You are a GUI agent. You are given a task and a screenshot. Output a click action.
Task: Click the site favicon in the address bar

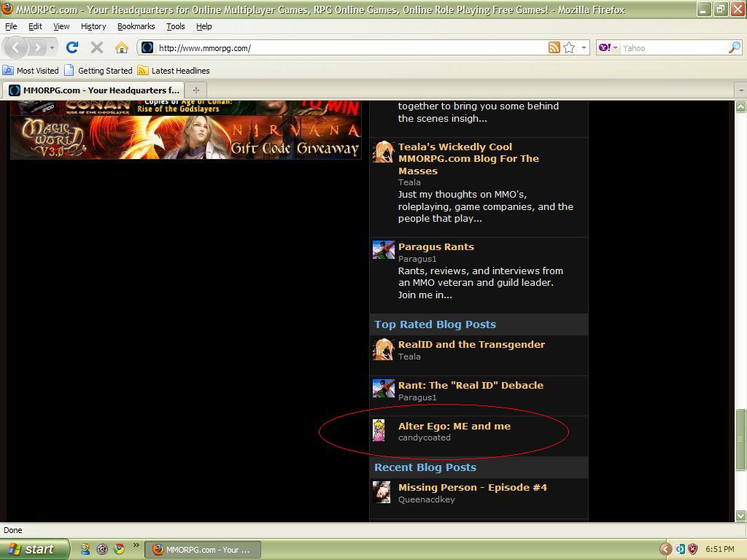tap(147, 47)
